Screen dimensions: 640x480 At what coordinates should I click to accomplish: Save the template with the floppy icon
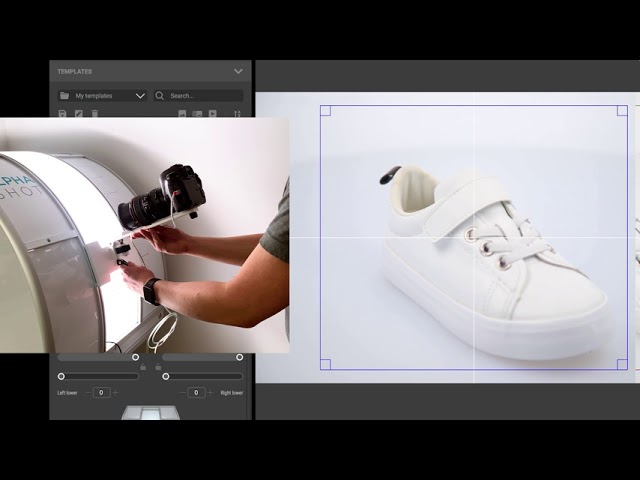point(62,113)
